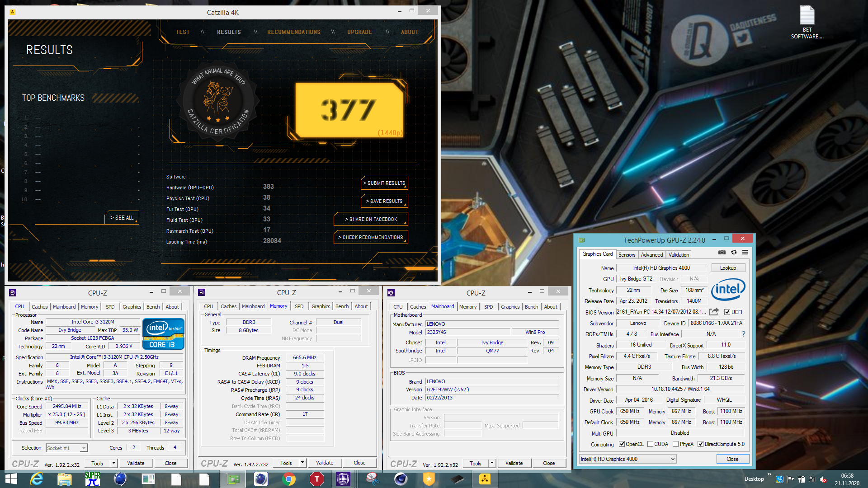Toggle the DirectCompute 5.0 checkbox in GPU-Z
This screenshot has width=868, height=488.
(700, 444)
